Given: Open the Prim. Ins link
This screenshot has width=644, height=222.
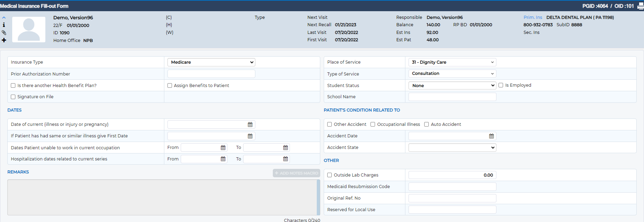Looking at the screenshot, I should pos(533,17).
